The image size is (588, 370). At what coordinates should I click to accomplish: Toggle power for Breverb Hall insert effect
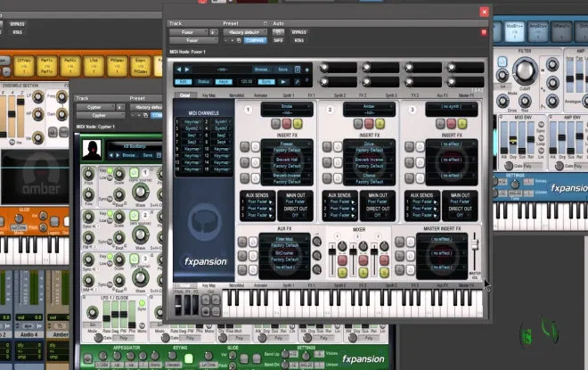(256, 162)
